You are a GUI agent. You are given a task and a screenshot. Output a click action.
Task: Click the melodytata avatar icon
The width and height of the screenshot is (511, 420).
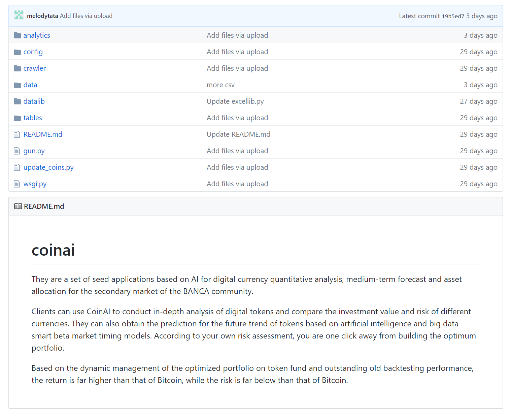[x=19, y=15]
